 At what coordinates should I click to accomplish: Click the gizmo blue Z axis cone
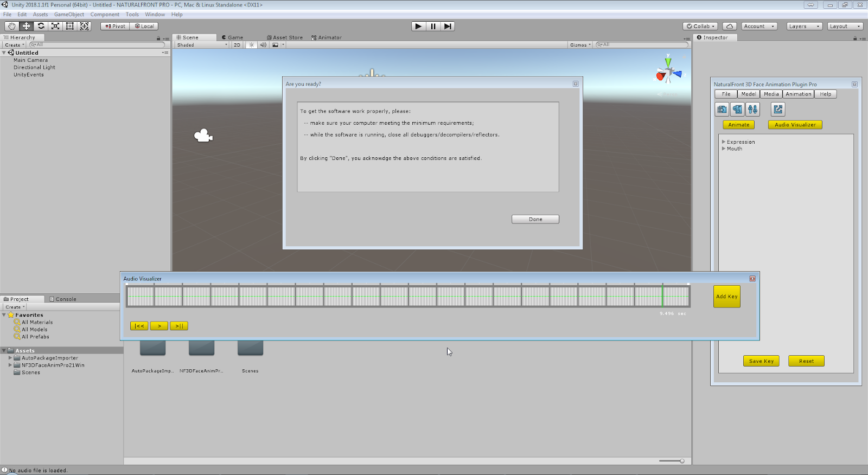coord(676,74)
